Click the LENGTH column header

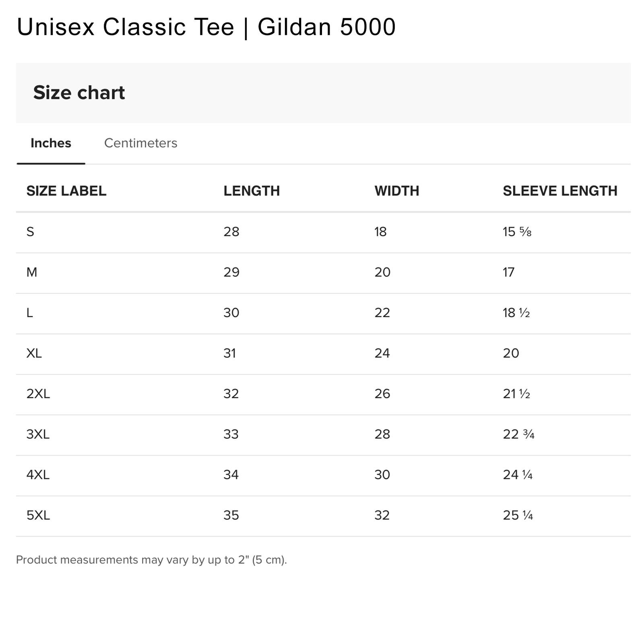pyautogui.click(x=252, y=191)
